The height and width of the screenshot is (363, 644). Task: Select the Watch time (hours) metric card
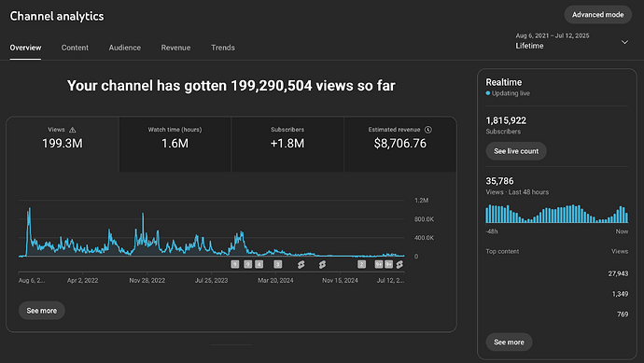point(175,144)
